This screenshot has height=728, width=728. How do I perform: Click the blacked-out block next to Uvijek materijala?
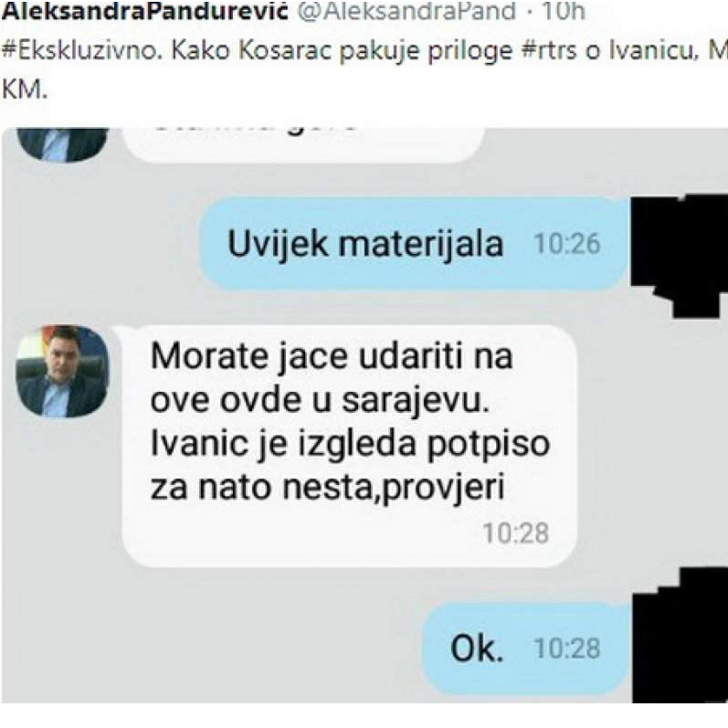coord(680,256)
